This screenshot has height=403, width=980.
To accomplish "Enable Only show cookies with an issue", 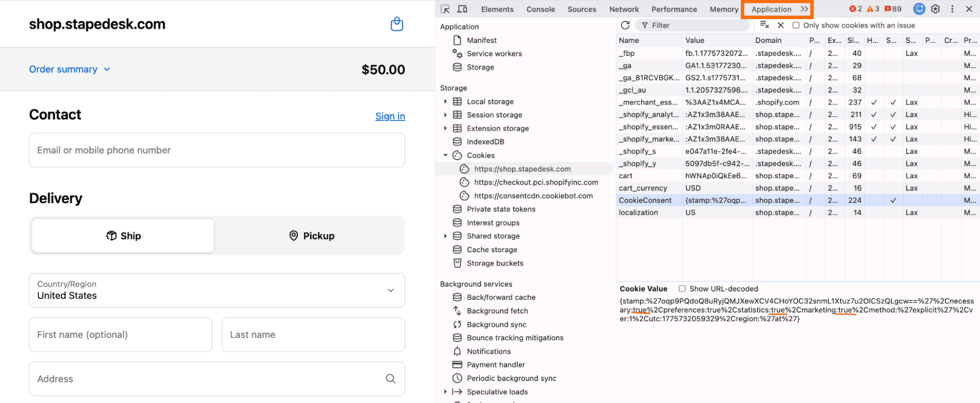I will pyautogui.click(x=796, y=25).
